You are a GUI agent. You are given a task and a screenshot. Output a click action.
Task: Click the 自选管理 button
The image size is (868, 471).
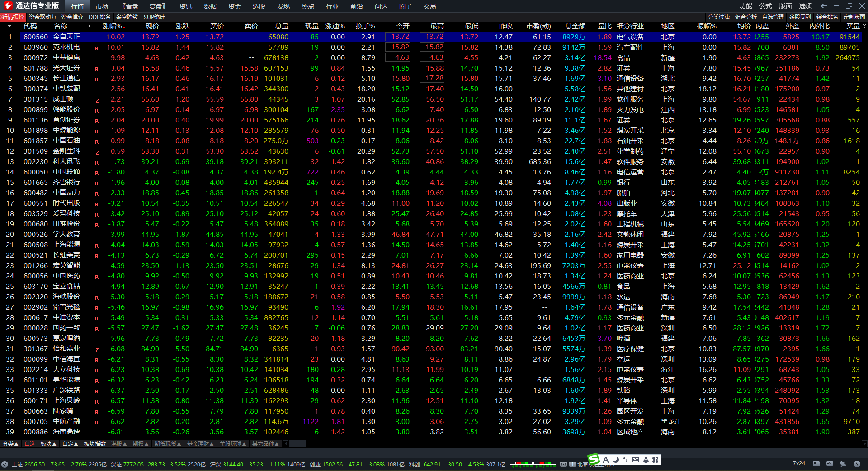[x=773, y=17]
